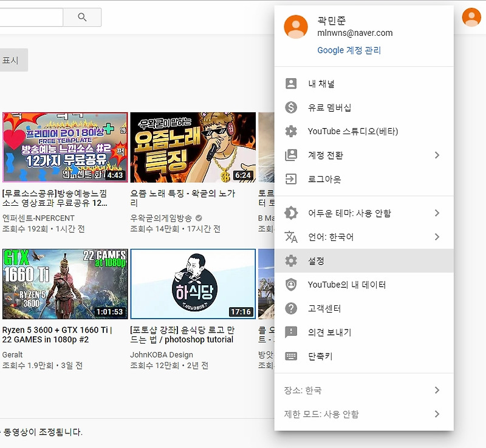Open the 언어: 한국어 option

pyautogui.click(x=364, y=237)
